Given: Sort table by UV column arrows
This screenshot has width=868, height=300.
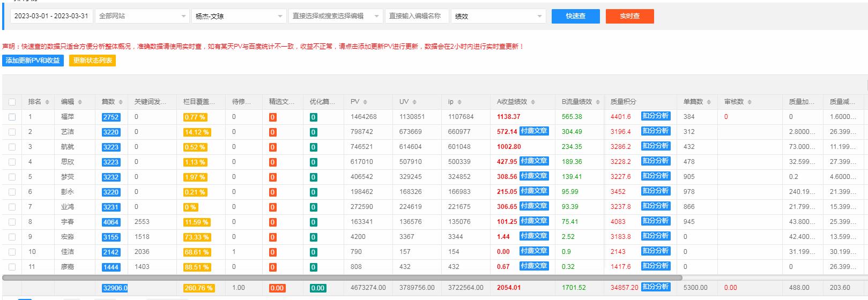Looking at the screenshot, I should (414, 102).
